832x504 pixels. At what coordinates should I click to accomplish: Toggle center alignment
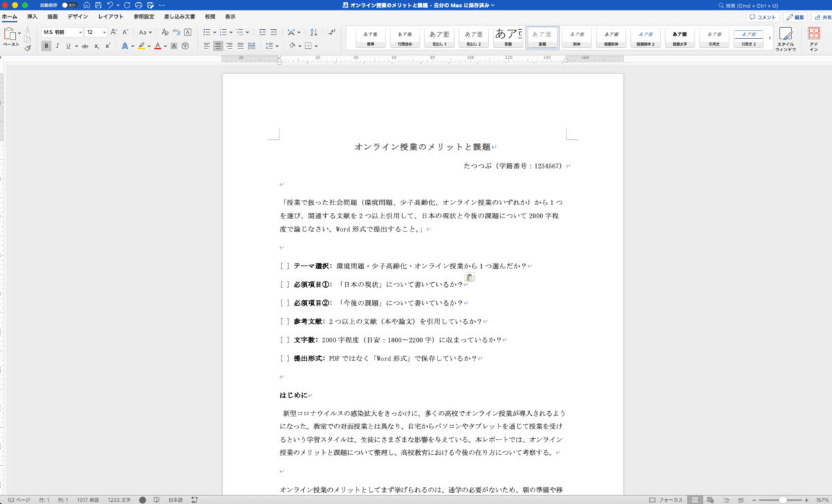coord(218,46)
